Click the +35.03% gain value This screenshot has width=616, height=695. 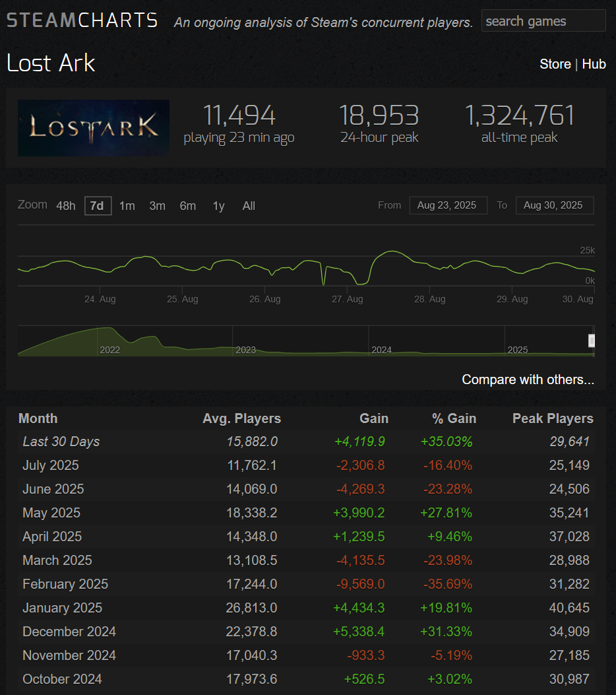[447, 442]
